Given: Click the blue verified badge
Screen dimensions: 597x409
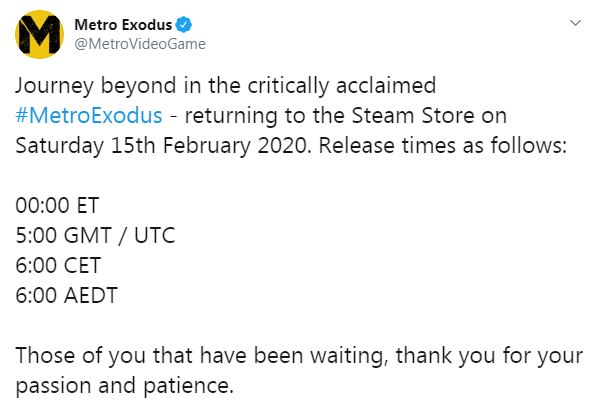Looking at the screenshot, I should coord(184,25).
